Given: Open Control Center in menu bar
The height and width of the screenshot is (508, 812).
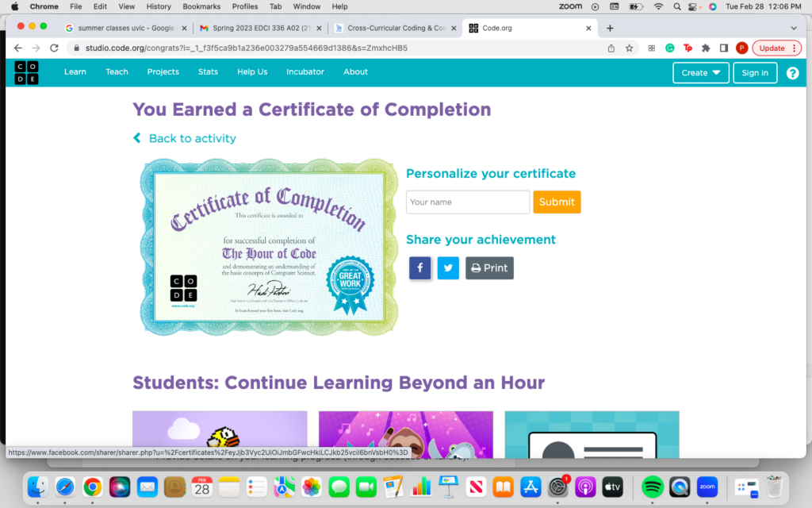Looking at the screenshot, I should click(x=692, y=6).
